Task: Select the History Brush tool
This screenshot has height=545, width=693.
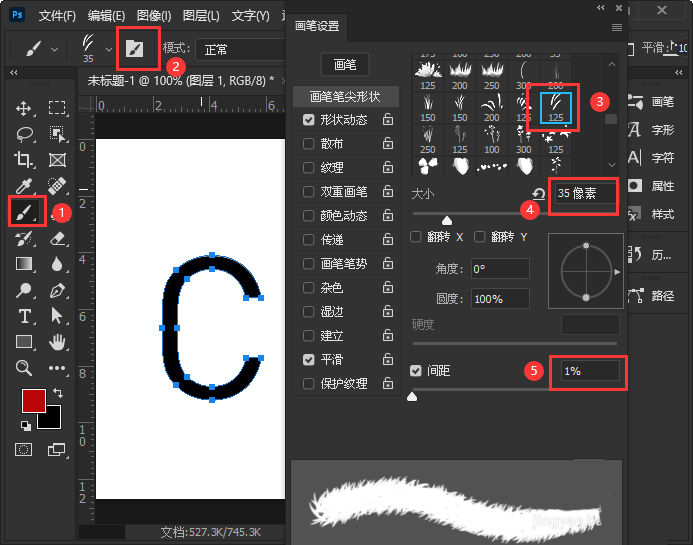Action: (23, 238)
